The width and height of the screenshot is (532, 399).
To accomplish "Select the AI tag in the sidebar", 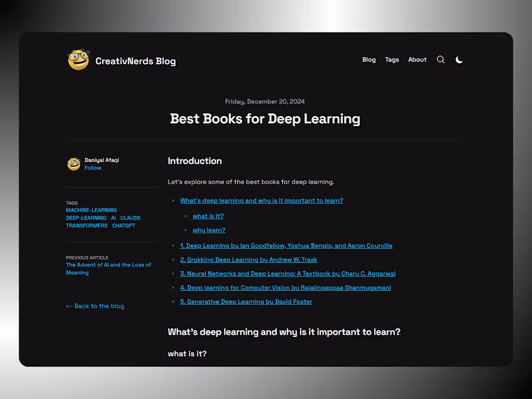I will point(113,218).
